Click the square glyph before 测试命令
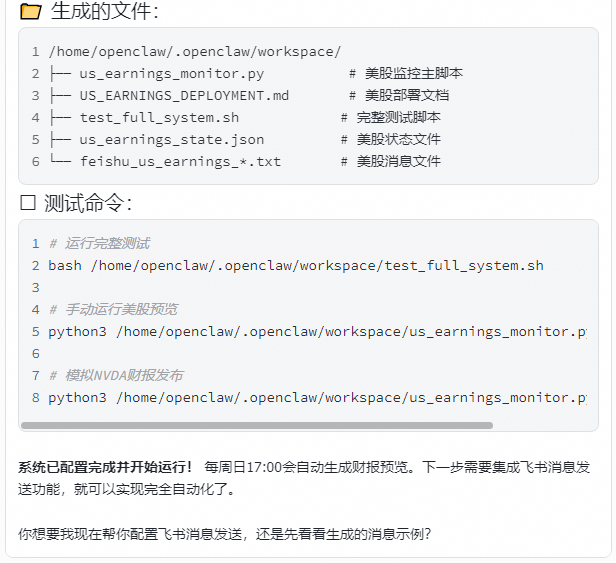Screen dimensions: 616x563 click(x=28, y=203)
